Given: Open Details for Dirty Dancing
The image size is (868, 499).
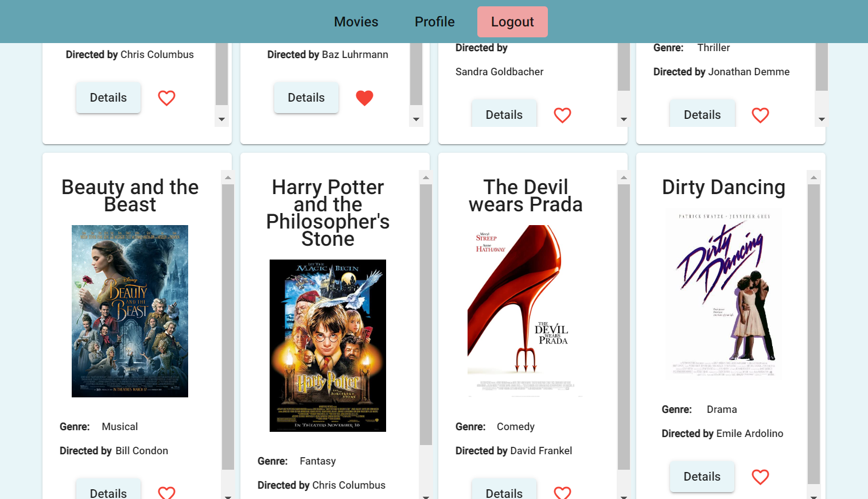Looking at the screenshot, I should tap(702, 477).
